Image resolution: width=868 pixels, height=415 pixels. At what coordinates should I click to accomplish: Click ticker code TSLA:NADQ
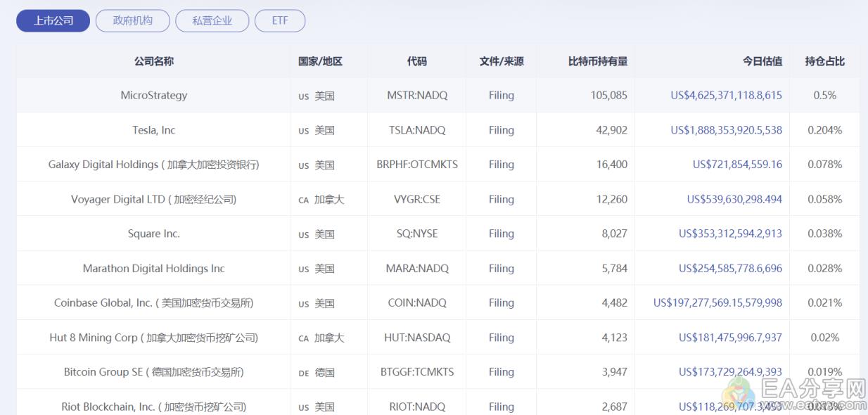(417, 130)
